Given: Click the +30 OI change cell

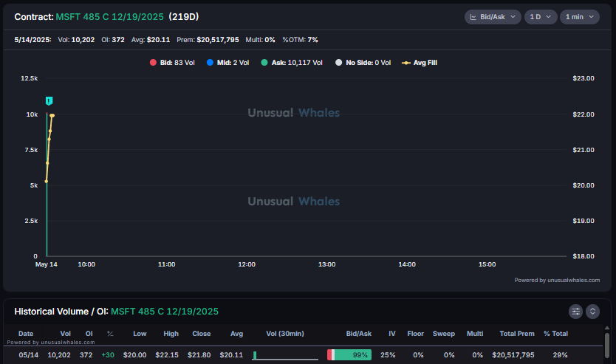Looking at the screenshot, I should [108, 355].
